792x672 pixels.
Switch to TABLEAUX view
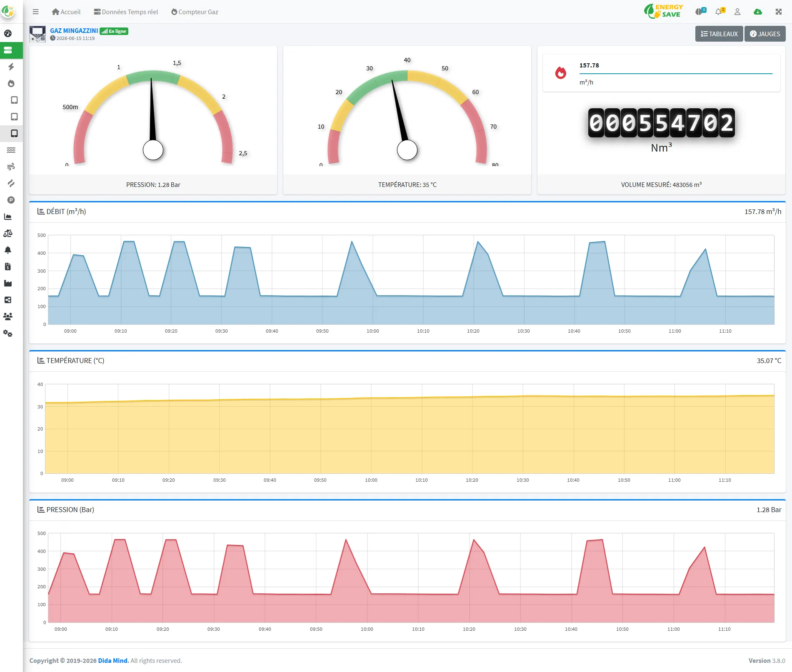tap(719, 34)
